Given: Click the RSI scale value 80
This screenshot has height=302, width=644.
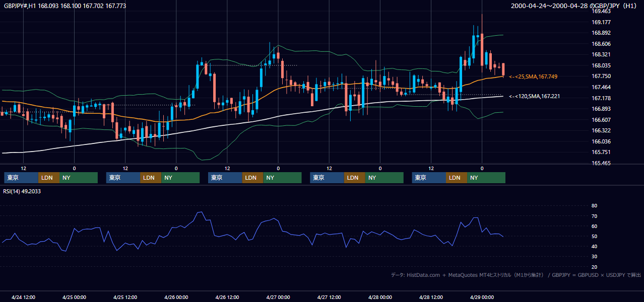Looking at the screenshot, I should point(595,206).
